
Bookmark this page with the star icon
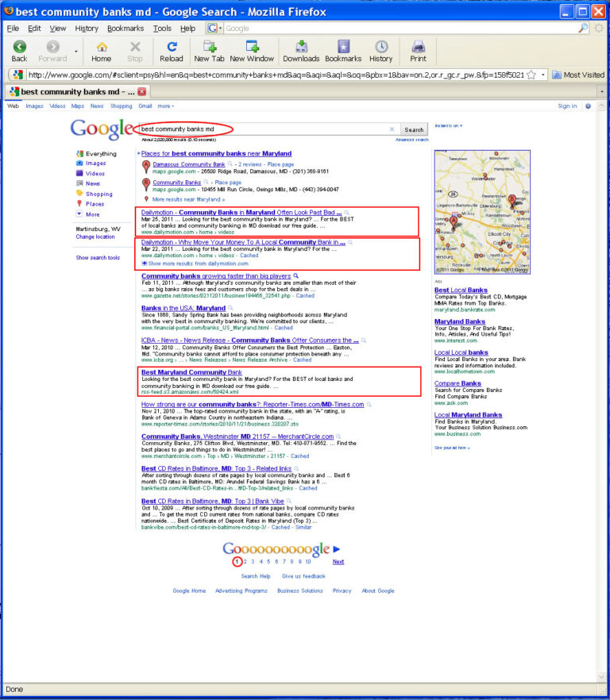tap(531, 75)
